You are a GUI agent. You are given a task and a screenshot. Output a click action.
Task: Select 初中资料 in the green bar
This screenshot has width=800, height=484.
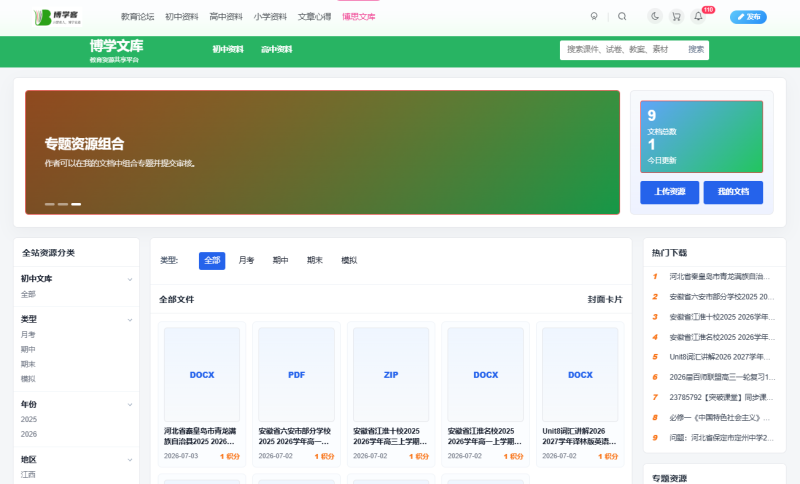tap(228, 49)
